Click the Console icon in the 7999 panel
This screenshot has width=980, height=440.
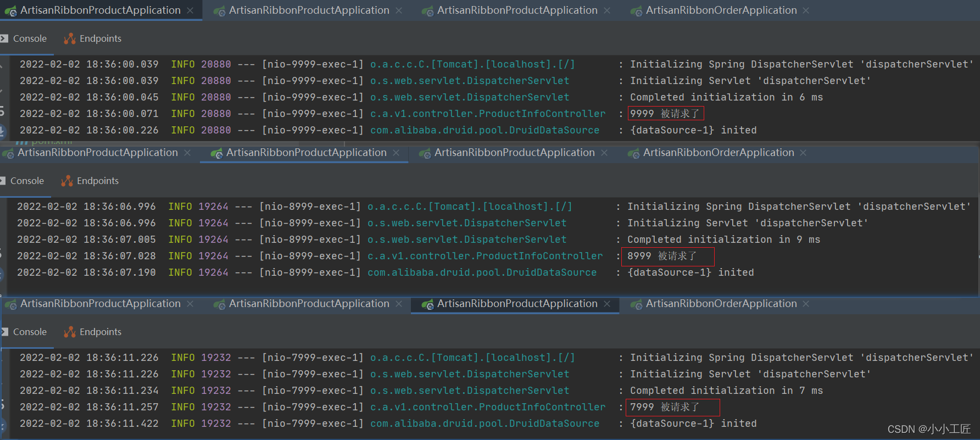pyautogui.click(x=4, y=332)
